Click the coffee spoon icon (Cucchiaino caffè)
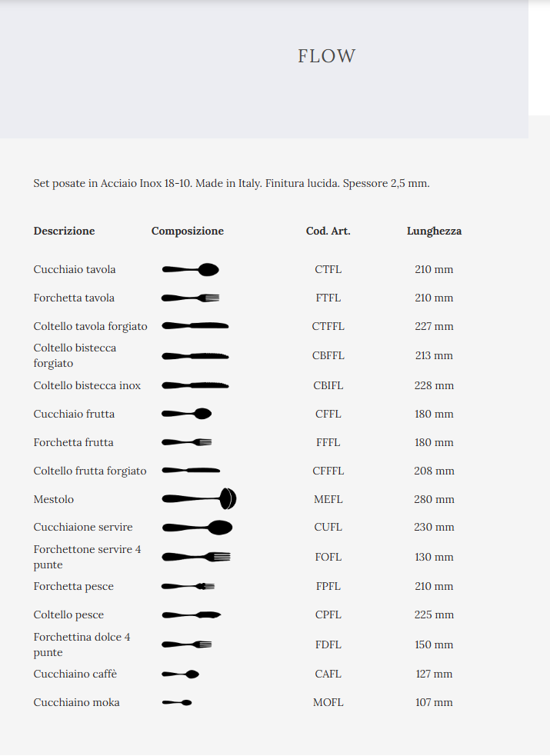The width and height of the screenshot is (550, 756). pos(180,674)
